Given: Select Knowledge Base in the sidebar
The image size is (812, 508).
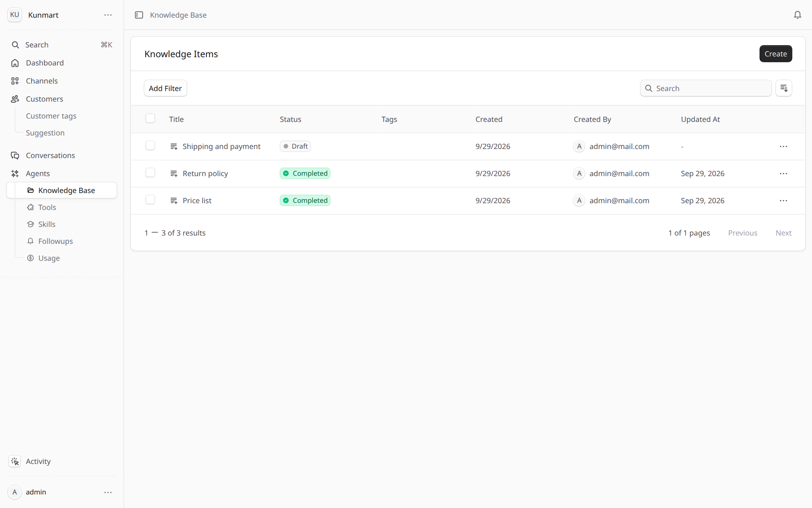Looking at the screenshot, I should tap(62, 190).
